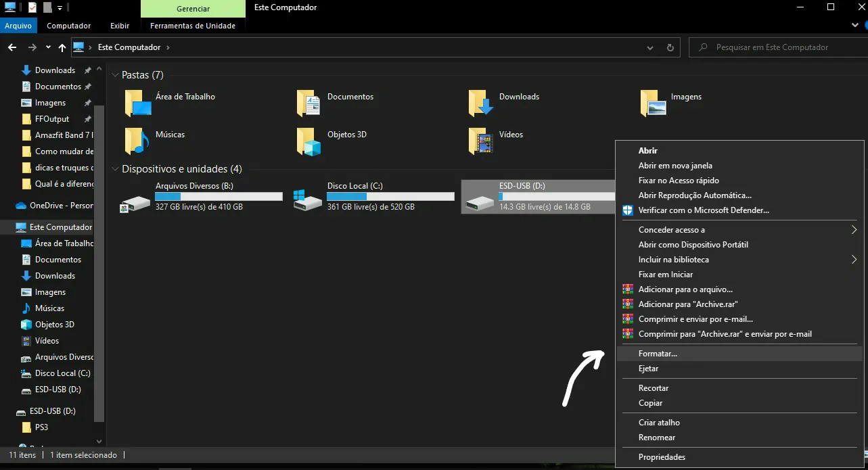The image size is (868, 470).
Task: Open Ferramentas de Unidade tab
Action: click(193, 26)
